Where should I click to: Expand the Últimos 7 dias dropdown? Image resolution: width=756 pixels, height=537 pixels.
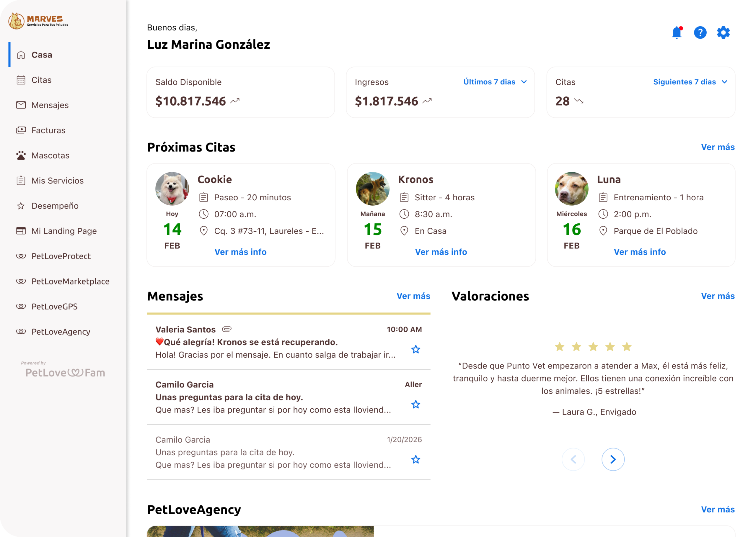[x=495, y=82]
